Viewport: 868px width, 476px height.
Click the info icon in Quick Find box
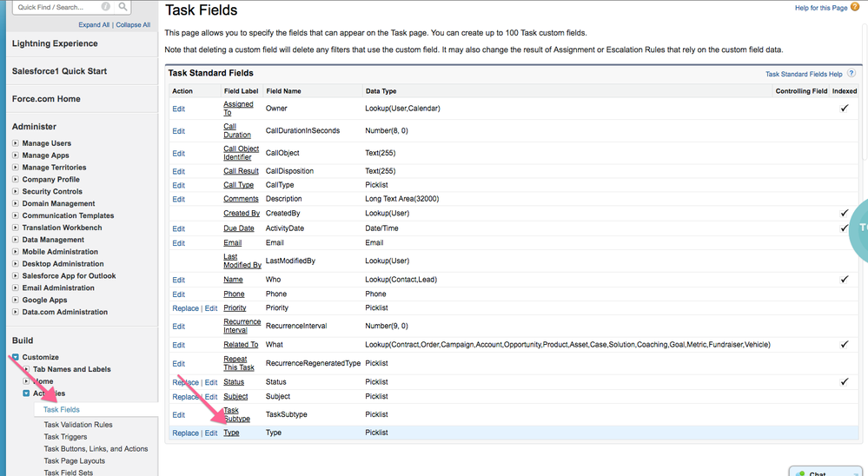pyautogui.click(x=105, y=7)
